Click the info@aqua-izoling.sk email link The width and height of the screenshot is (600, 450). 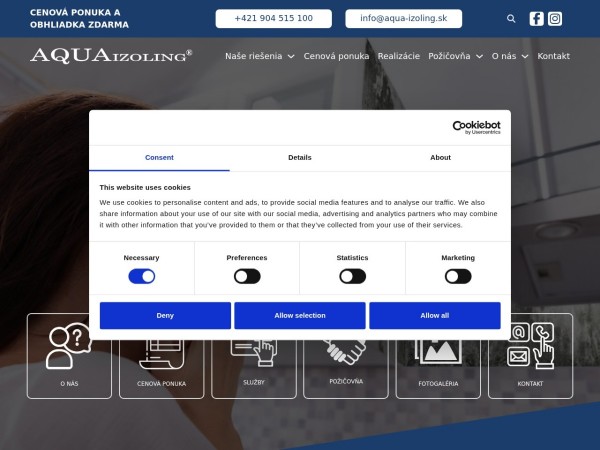click(x=404, y=18)
